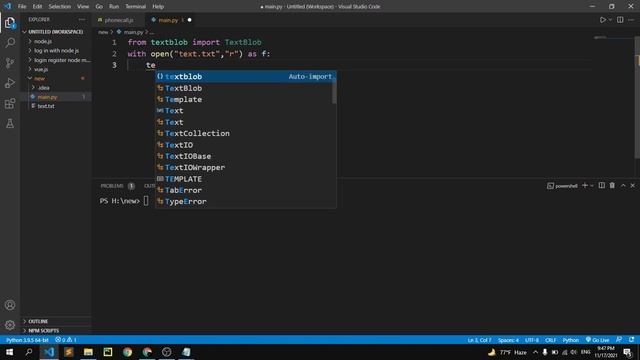
Task: Open the File menu
Action: coord(22,7)
